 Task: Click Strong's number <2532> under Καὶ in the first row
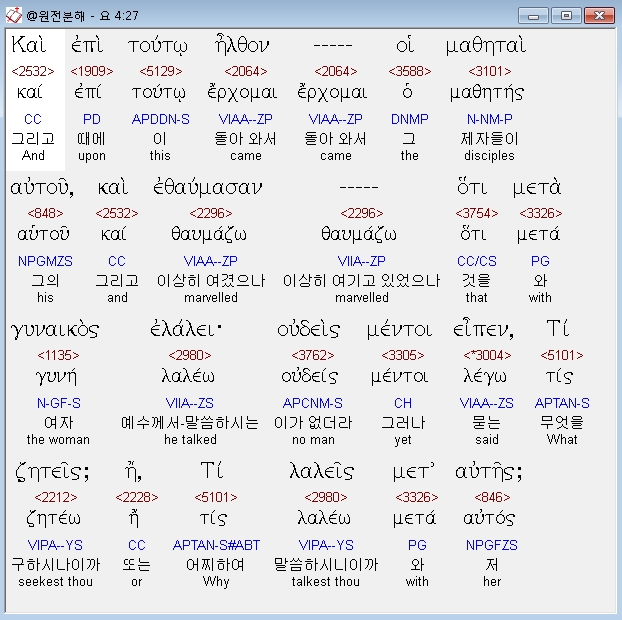33,71
